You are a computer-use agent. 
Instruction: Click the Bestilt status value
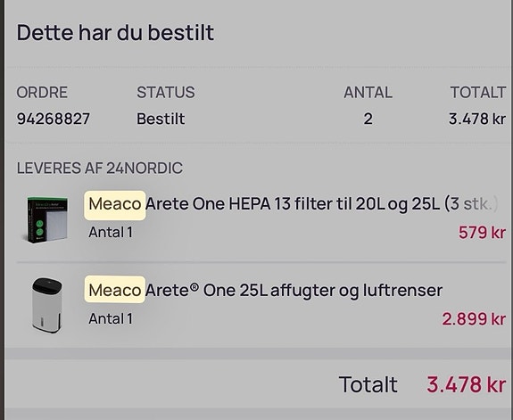pyautogui.click(x=161, y=119)
